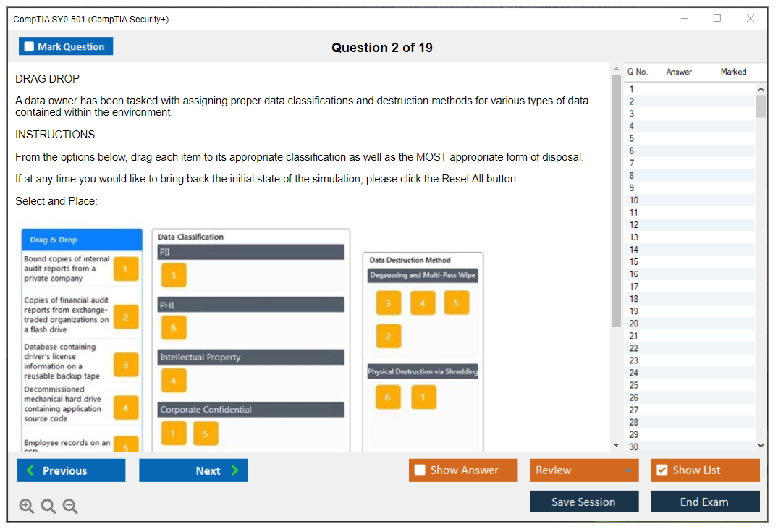This screenshot has height=532, width=778.
Task: Click the zoom out magnifier icon
Action: coord(70,507)
